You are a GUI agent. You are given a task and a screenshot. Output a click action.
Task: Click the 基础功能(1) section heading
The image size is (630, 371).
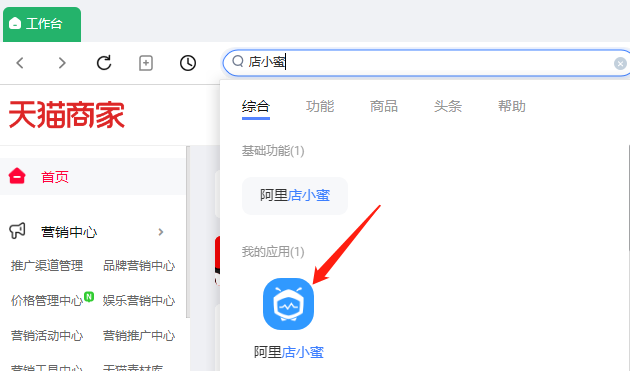pyautogui.click(x=273, y=151)
